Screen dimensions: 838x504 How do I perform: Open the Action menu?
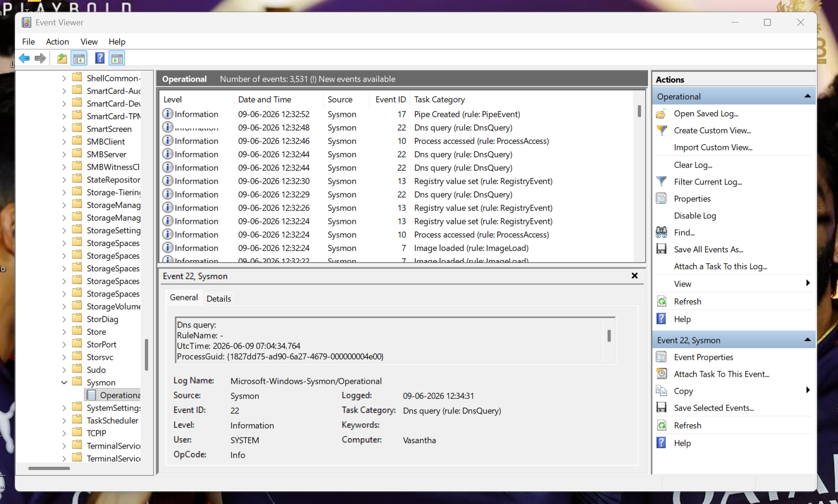[57, 42]
